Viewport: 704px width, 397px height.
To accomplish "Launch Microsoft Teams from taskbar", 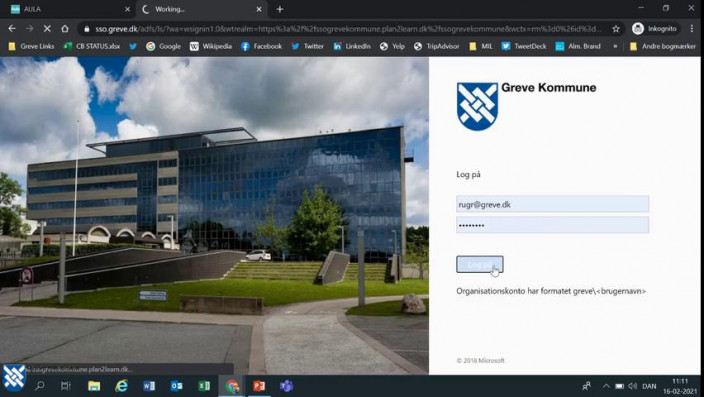I will [286, 386].
